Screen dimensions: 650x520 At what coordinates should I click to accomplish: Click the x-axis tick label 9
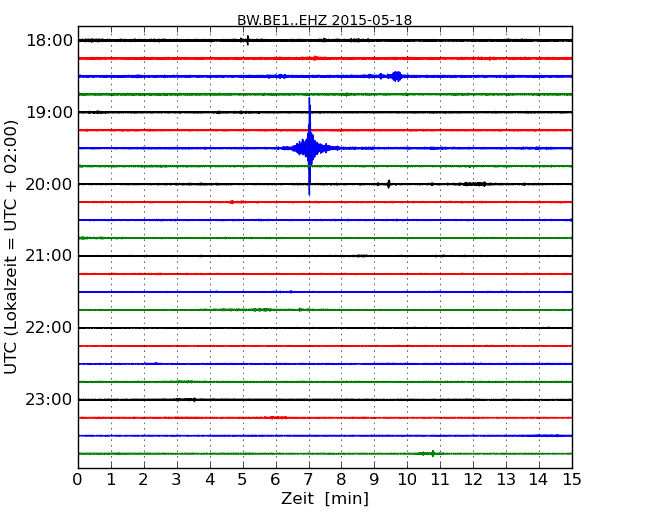[x=374, y=480]
